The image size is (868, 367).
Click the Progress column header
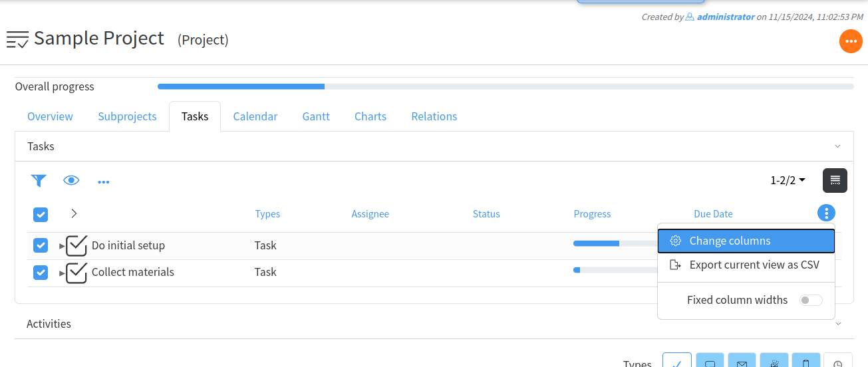tap(592, 214)
